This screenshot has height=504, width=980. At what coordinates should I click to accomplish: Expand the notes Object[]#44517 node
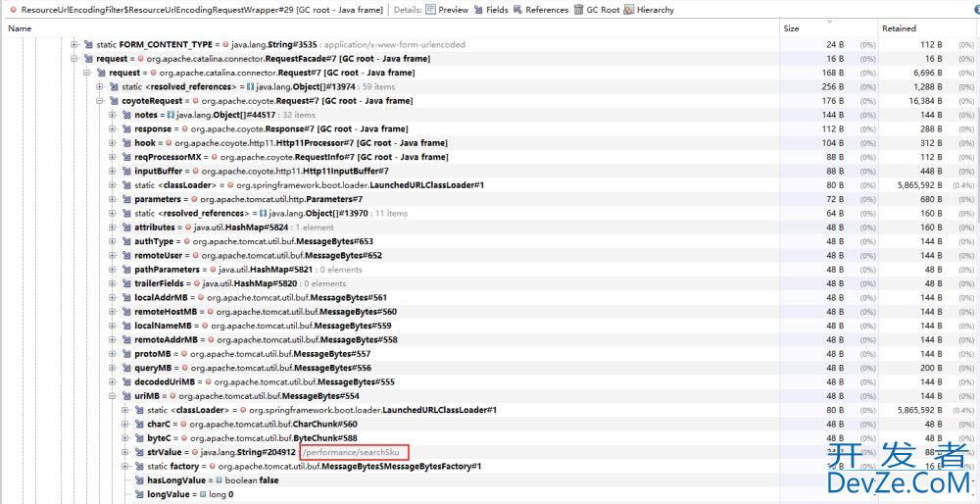pos(113,115)
